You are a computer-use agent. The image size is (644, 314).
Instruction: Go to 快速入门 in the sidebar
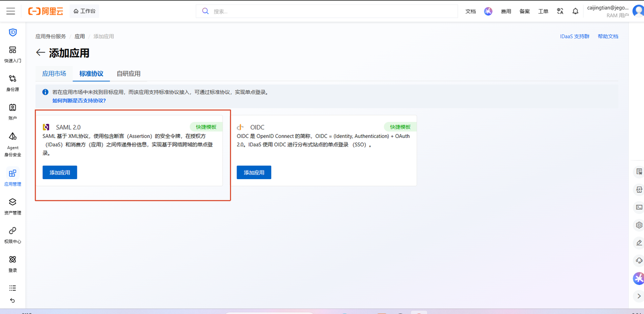13,54
